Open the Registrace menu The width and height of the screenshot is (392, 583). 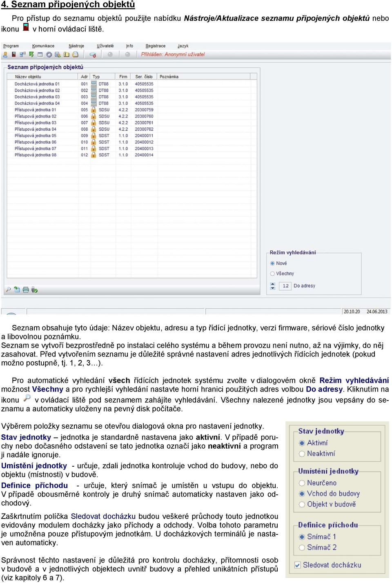click(156, 46)
